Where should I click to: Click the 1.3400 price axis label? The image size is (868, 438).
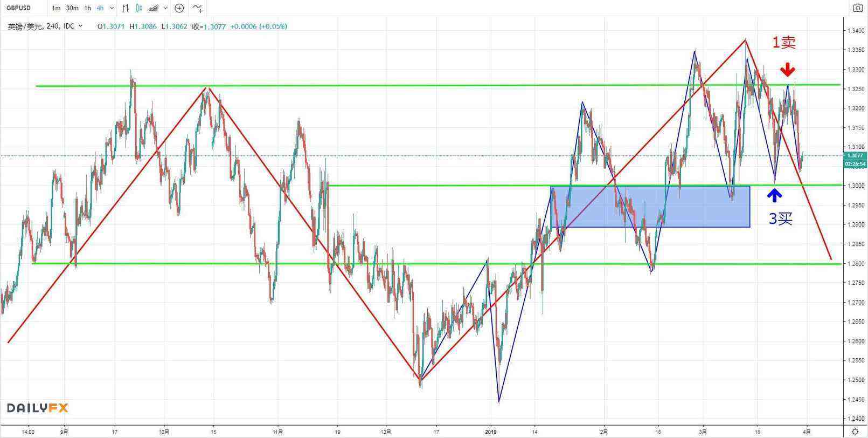click(855, 30)
